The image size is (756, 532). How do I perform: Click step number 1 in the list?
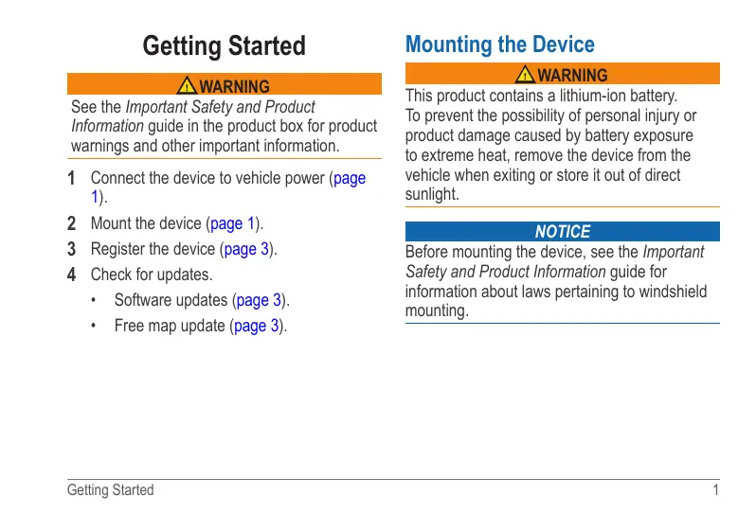pyautogui.click(x=73, y=178)
